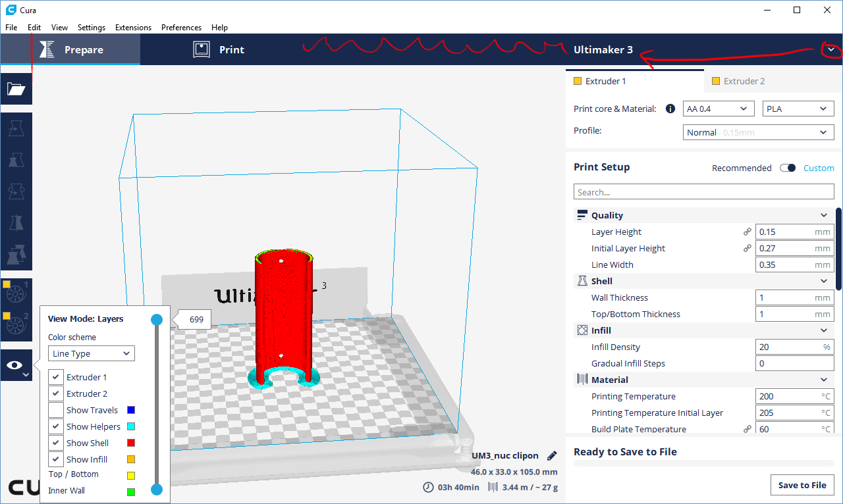Open the Color scheme dropdown
843x504 pixels.
pyautogui.click(x=91, y=353)
